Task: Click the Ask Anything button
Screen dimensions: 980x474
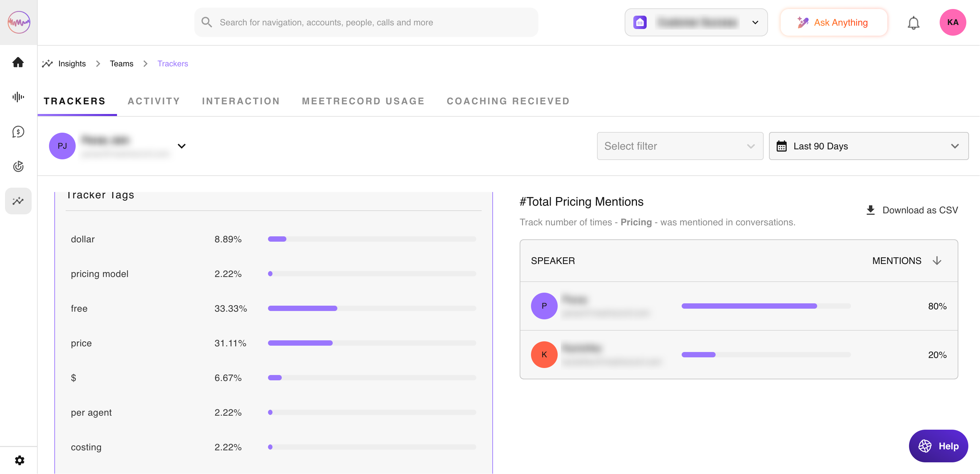Action: [833, 22]
